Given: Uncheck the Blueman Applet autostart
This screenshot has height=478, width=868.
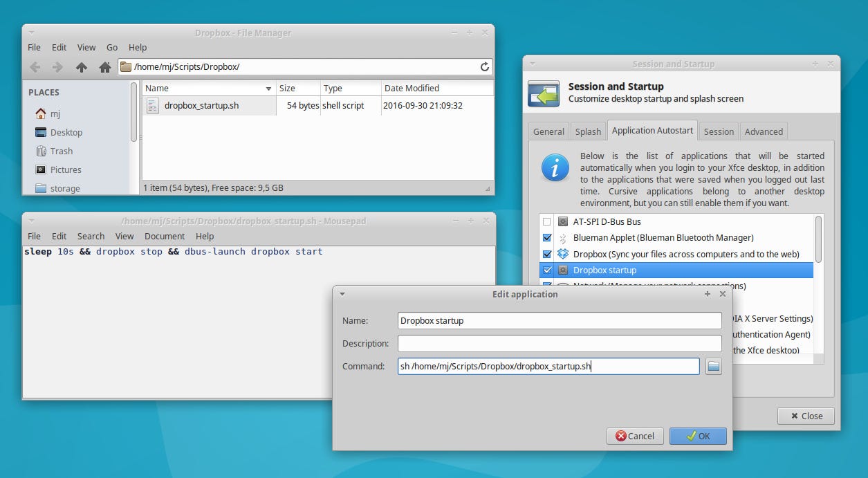Looking at the screenshot, I should point(547,238).
